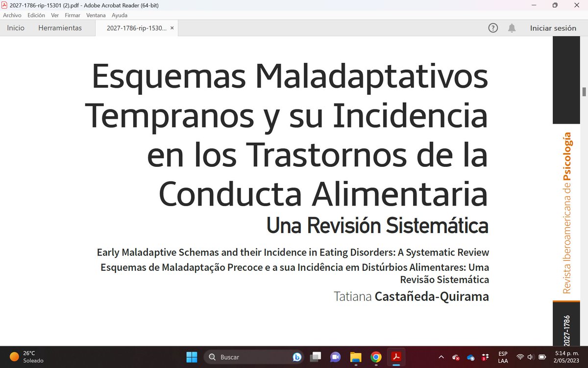Viewport: 588px width, 368px height.
Task: Click the OneDrive syncing cloud tray icon
Action: pyautogui.click(x=471, y=357)
